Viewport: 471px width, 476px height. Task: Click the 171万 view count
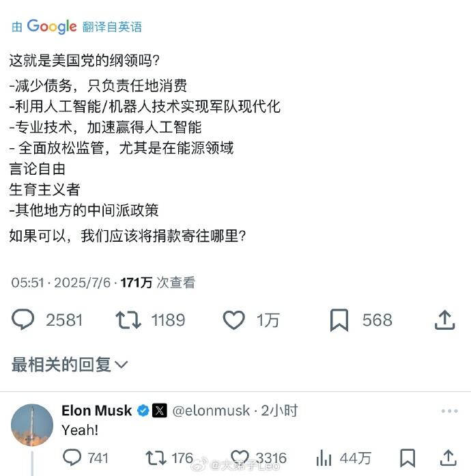click(137, 282)
